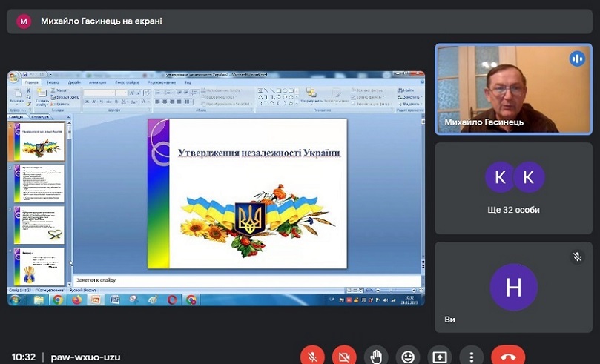Open the font size combo box
The width and height of the screenshot is (600, 364).
tap(122, 93)
